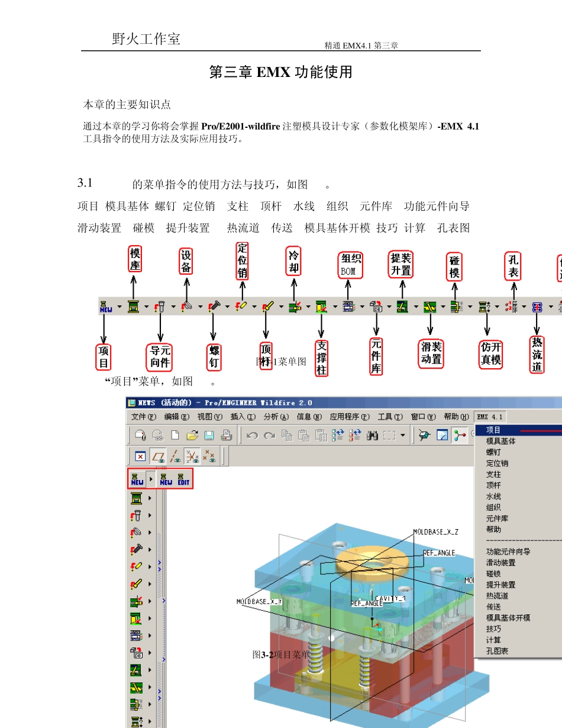Click DB component library icon in vertical sidebar
Image resolution: width=562 pixels, height=728 pixels.
137,653
